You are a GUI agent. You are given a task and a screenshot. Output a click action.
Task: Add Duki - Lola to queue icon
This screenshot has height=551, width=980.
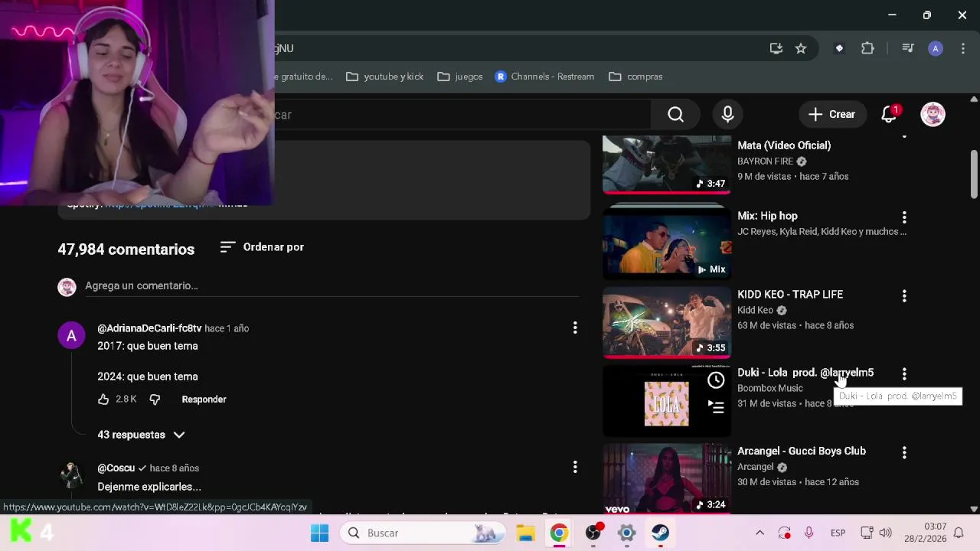(716, 407)
